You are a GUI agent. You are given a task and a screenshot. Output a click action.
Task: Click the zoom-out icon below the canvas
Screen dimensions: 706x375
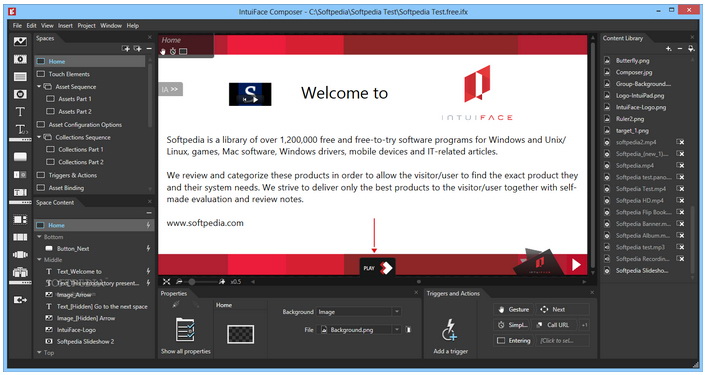point(179,282)
